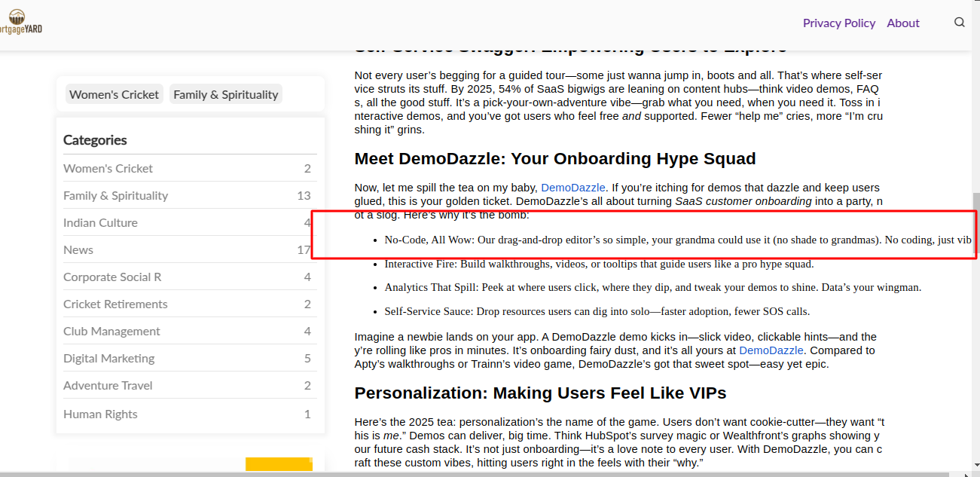Open Digital Marketing category
980x477 pixels.
point(108,358)
